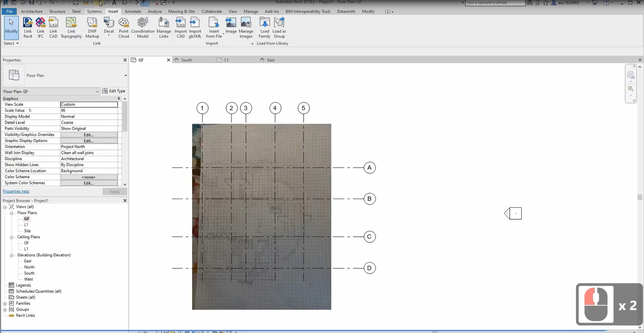
Task: Open the Decal tool
Action: coord(109,28)
